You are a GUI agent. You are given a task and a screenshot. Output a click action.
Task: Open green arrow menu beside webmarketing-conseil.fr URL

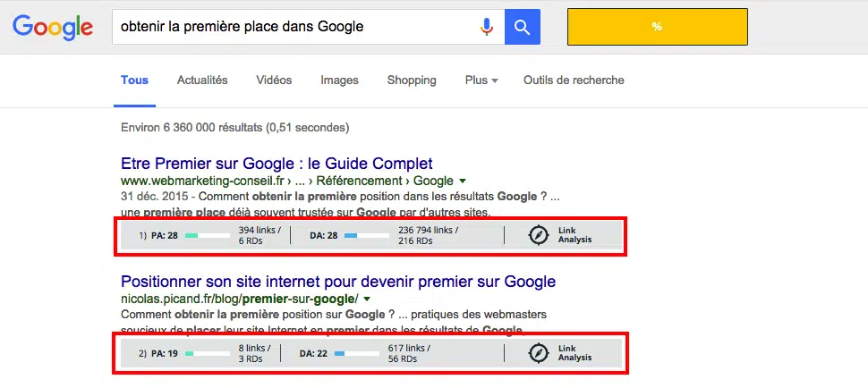tap(463, 181)
